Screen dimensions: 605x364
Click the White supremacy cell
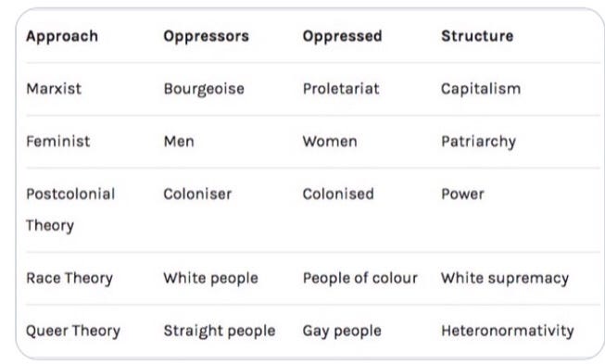pos(505,279)
